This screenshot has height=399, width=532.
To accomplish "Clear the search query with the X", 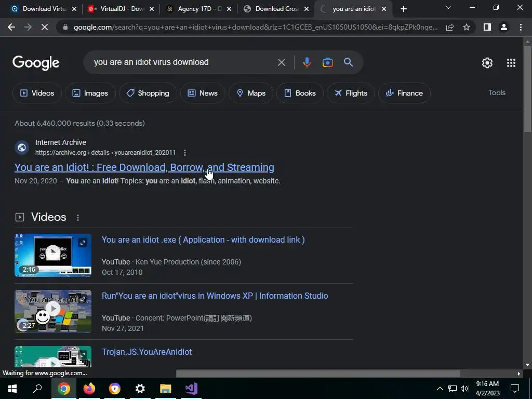I will 281,62.
